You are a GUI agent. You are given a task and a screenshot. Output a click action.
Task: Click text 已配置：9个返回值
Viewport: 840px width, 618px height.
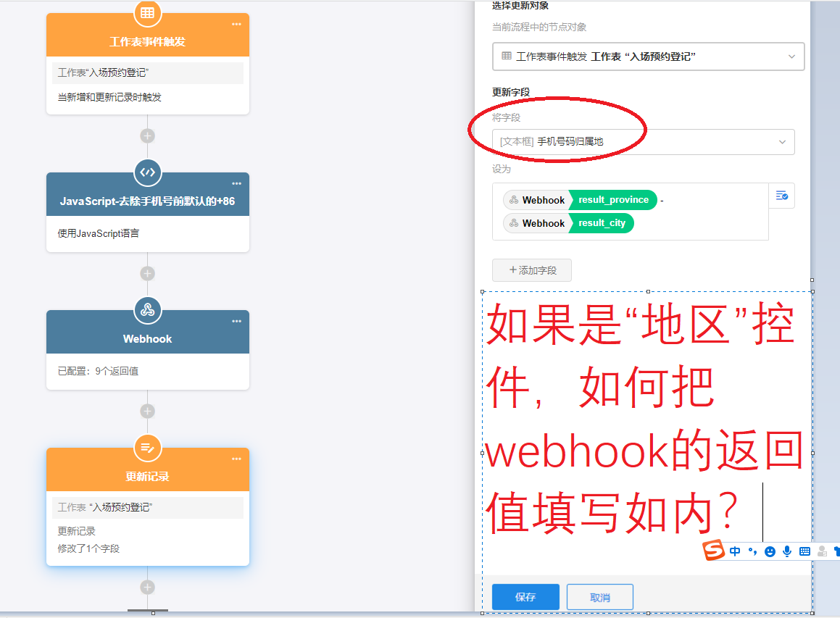pos(98,371)
